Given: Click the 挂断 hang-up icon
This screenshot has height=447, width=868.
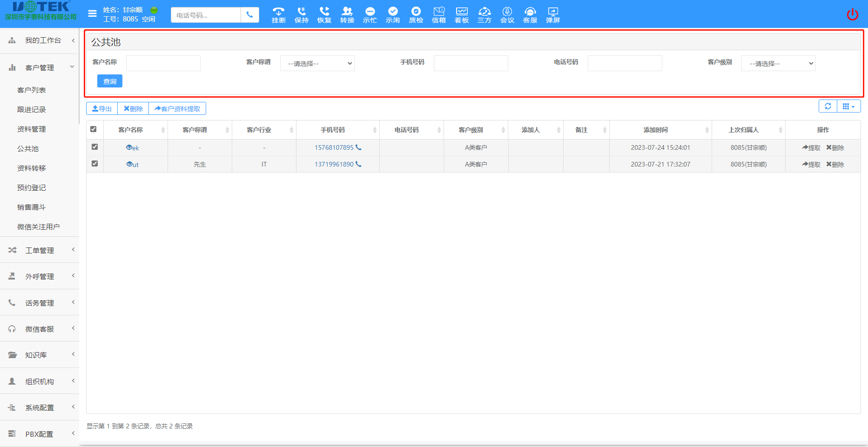Looking at the screenshot, I should pyautogui.click(x=278, y=15).
